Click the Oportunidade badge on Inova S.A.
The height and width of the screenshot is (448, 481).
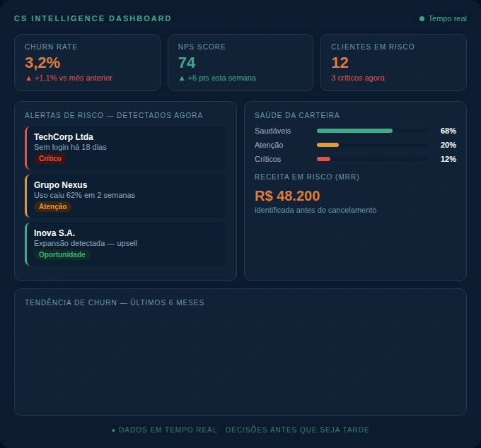[62, 255]
